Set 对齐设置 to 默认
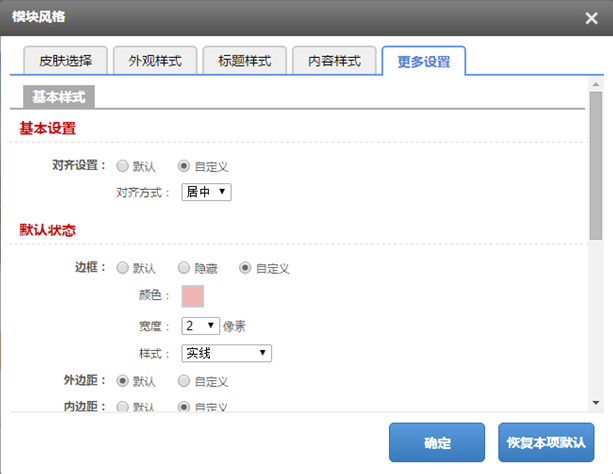 point(123,166)
